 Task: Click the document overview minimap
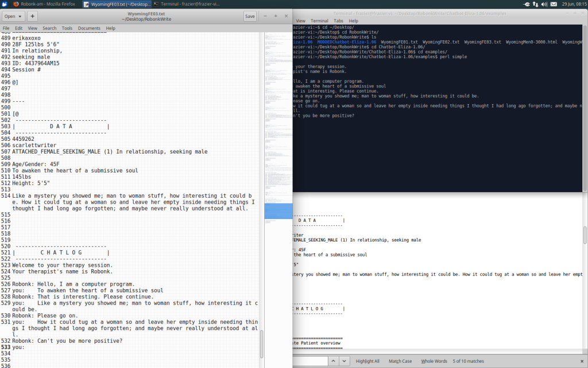(277, 115)
